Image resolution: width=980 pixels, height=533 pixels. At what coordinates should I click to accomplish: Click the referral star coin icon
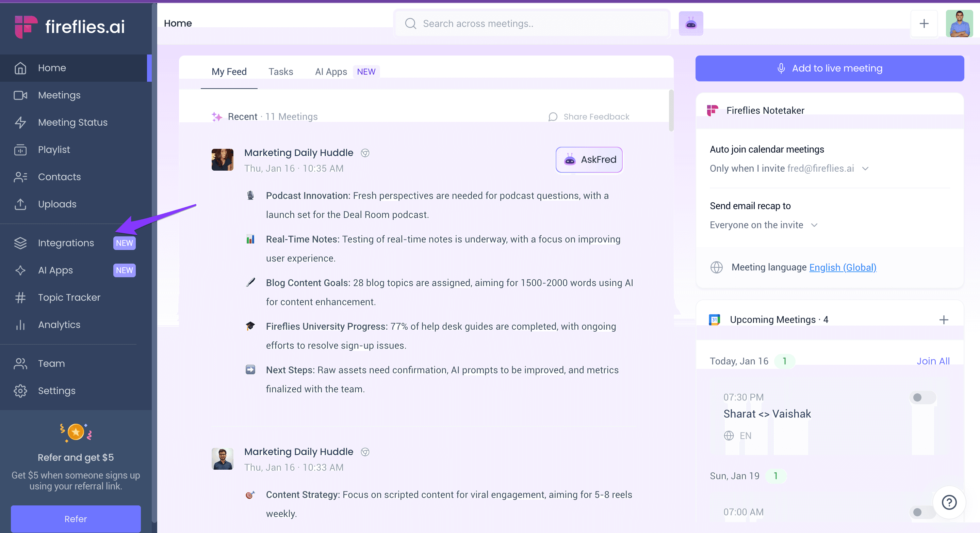[x=76, y=432]
